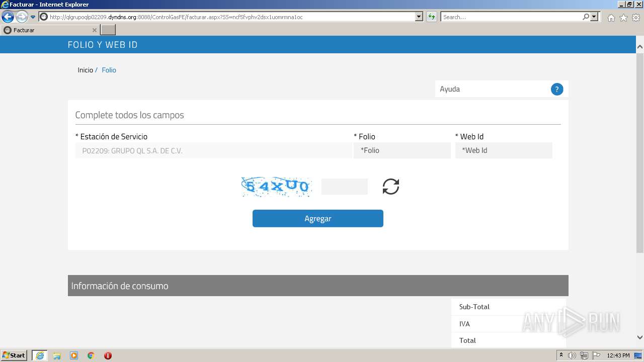Click the Sub-Total row label
Screen dimensions: 644x362
[474, 307]
